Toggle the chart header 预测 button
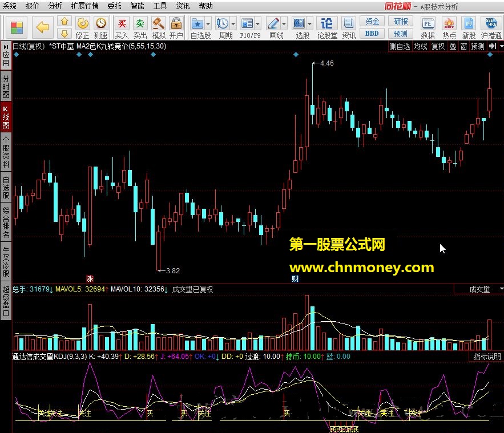 point(477,46)
